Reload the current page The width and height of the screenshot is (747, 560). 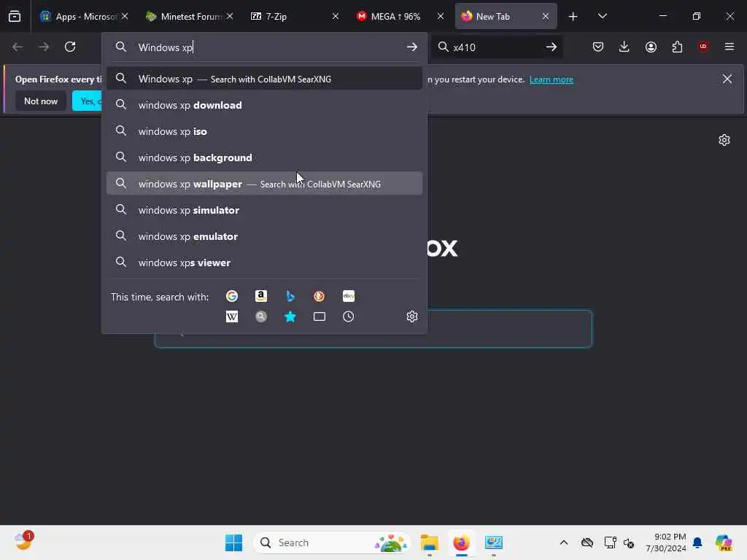(70, 47)
